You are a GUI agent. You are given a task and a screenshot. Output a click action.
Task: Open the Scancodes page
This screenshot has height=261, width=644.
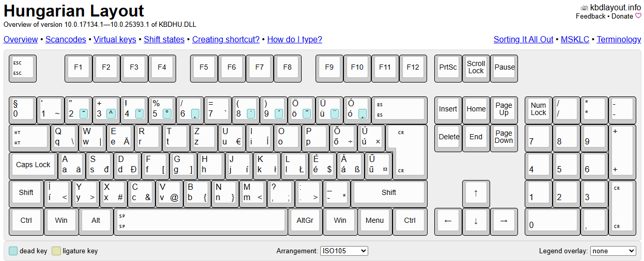[66, 40]
